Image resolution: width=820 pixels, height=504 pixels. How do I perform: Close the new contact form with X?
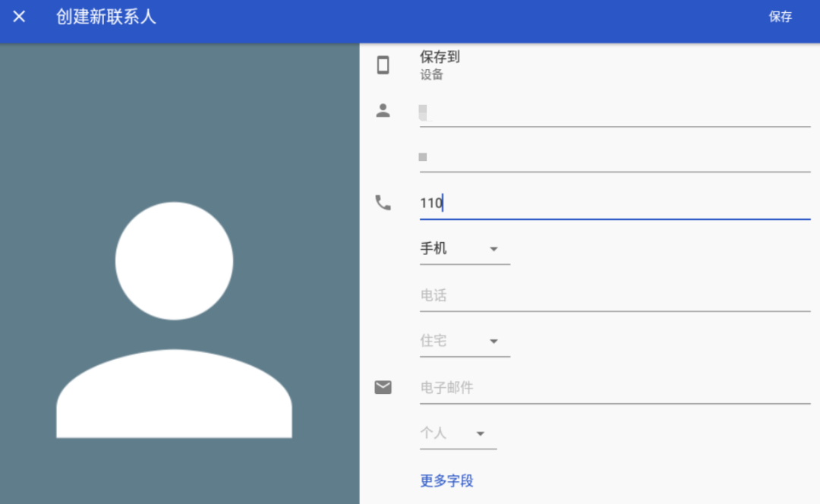[x=19, y=17]
